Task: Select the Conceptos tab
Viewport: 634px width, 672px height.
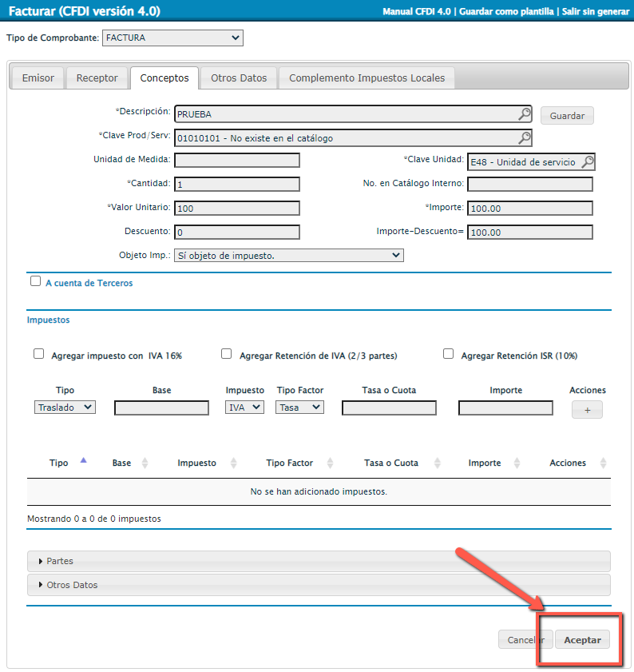Action: pyautogui.click(x=164, y=78)
